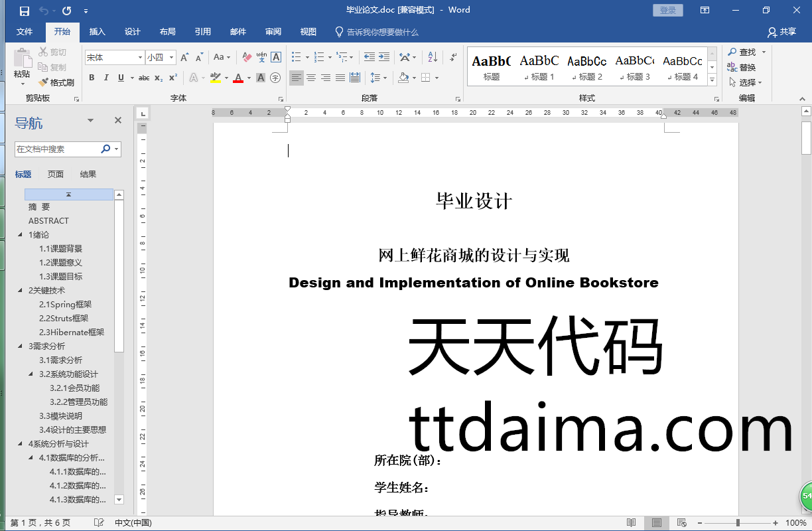This screenshot has width=812, height=531.
Task: Click the clear formatting eraser icon
Action: click(247, 58)
